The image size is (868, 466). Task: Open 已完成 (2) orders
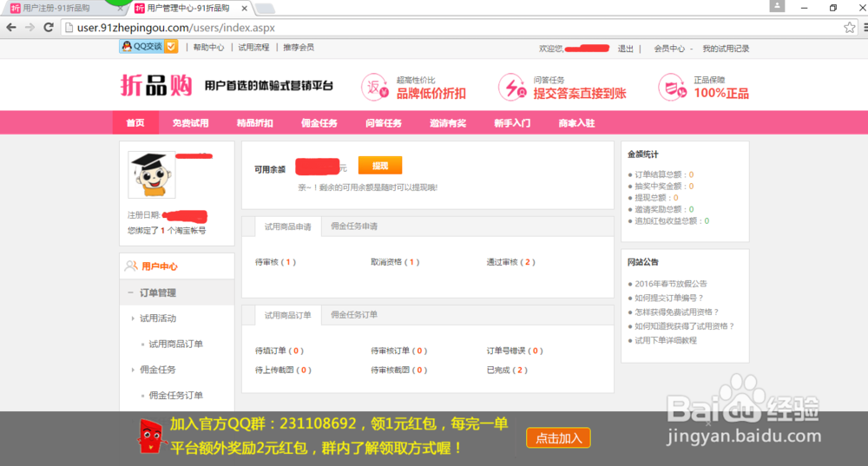(507, 371)
